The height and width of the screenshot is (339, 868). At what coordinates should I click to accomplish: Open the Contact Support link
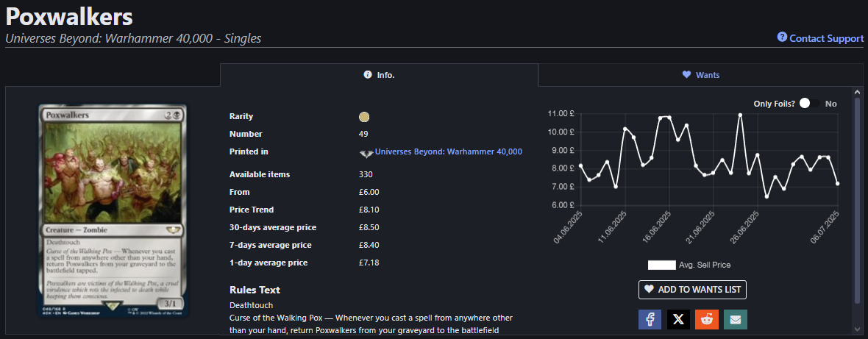826,38
